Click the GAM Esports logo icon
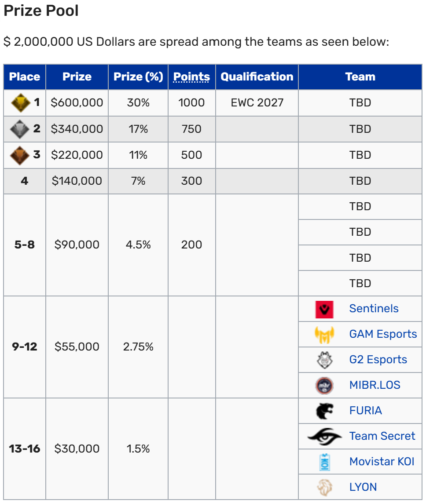The width and height of the screenshot is (426, 504). (x=324, y=335)
